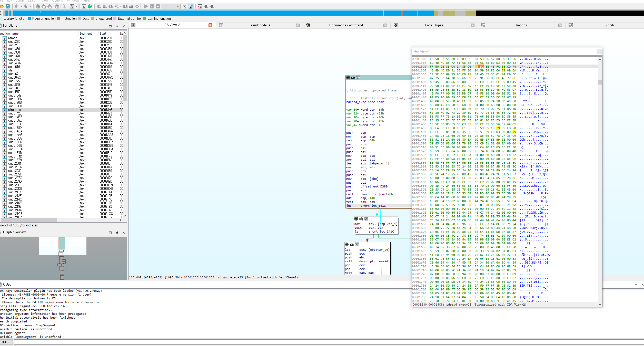Click 'offset unk_D380' operand in graph
Screen dimensions: 644x346
(374, 186)
